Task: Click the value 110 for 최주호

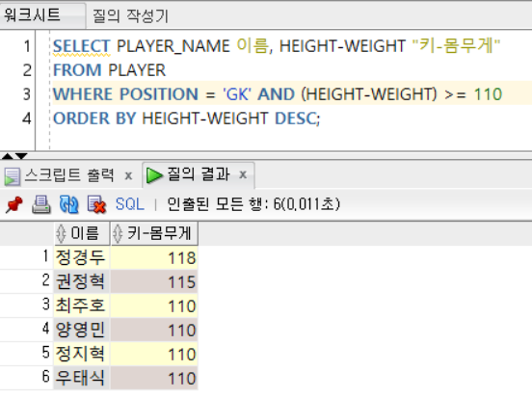Action: pos(154,305)
